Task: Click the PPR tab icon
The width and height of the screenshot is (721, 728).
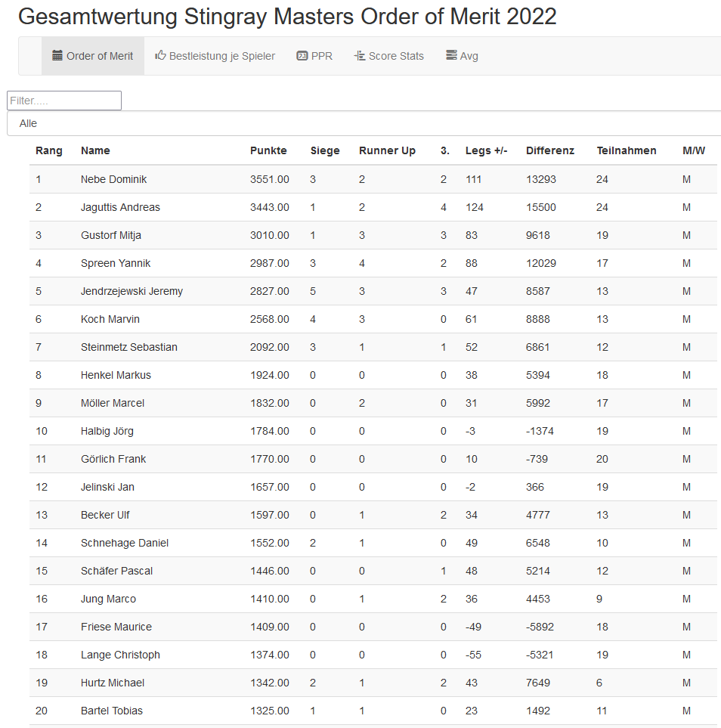Action: 302,56
